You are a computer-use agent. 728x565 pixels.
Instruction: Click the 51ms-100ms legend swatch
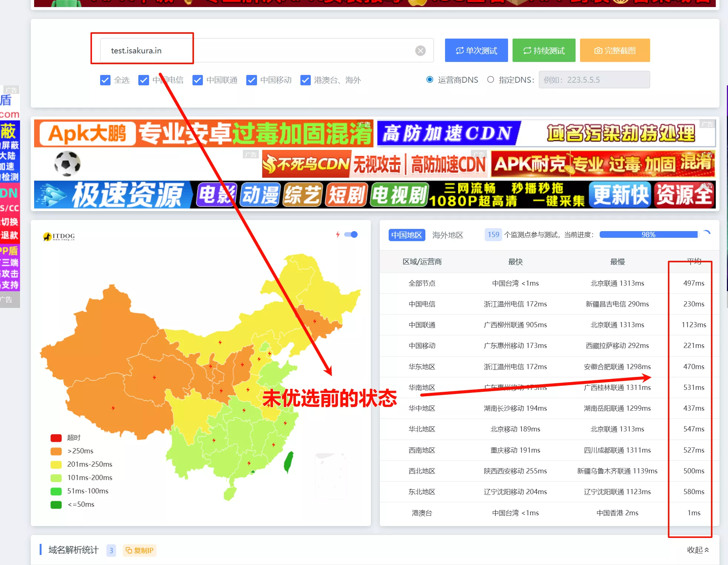56,491
